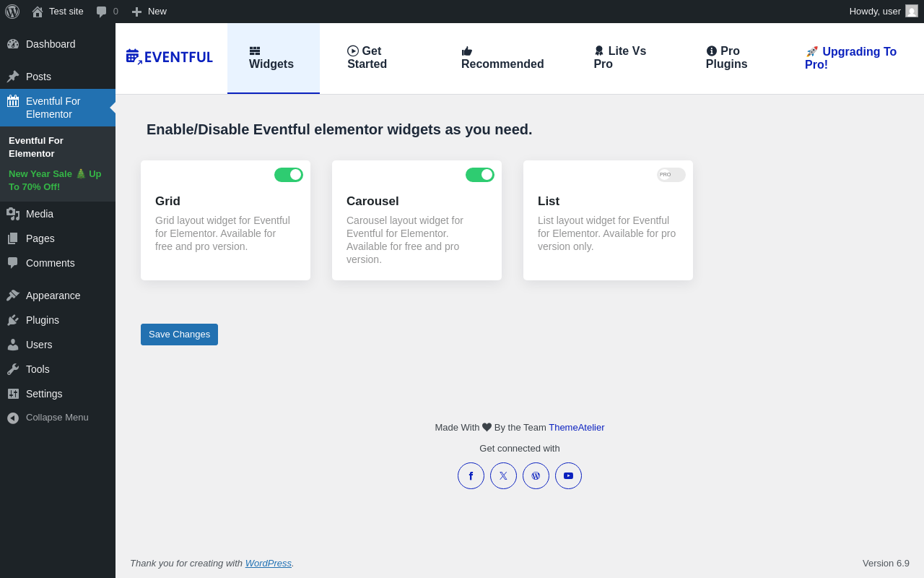Open the ThemeAtelier link

coord(577,427)
